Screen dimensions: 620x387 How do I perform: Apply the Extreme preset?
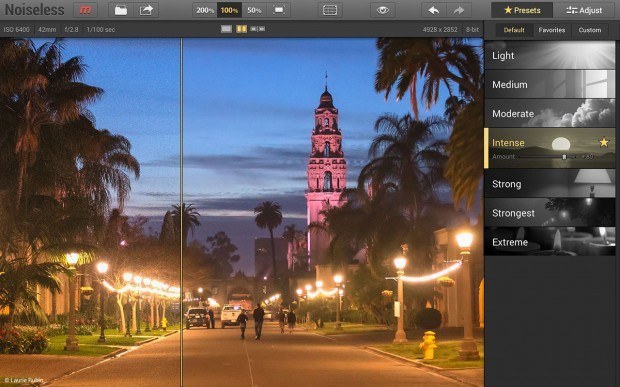(550, 242)
